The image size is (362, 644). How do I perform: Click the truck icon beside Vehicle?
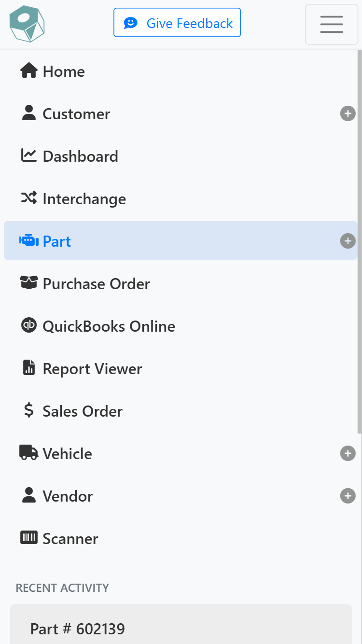point(29,453)
